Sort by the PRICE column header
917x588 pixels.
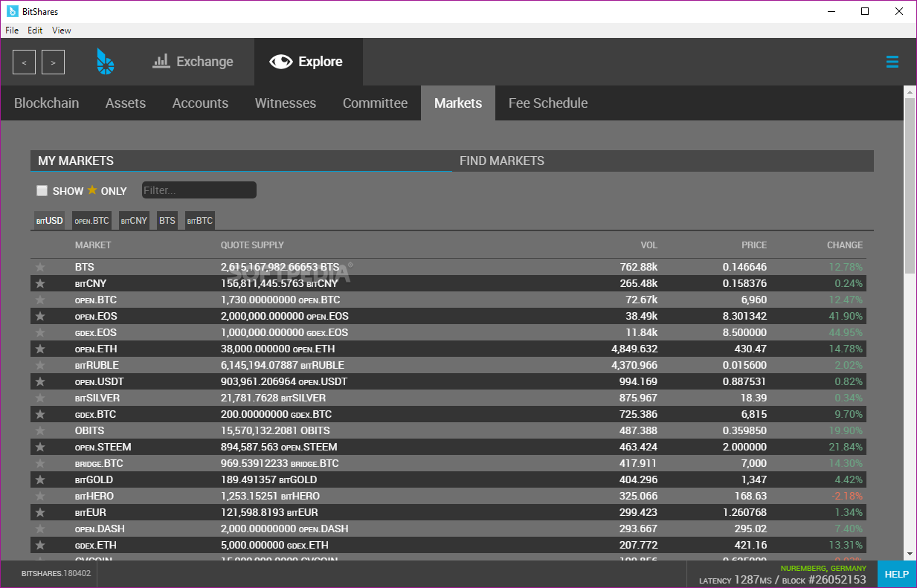point(754,245)
